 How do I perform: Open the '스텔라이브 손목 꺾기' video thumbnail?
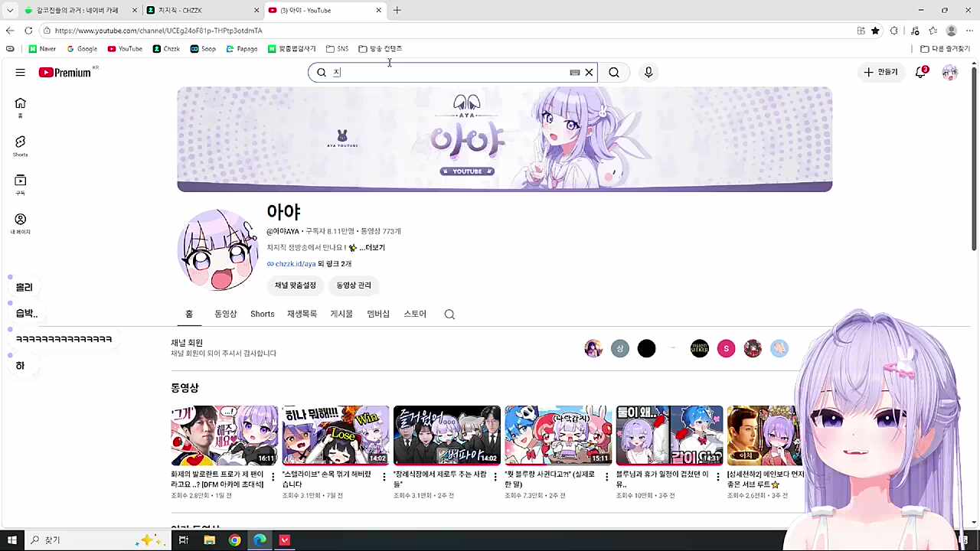tap(335, 435)
